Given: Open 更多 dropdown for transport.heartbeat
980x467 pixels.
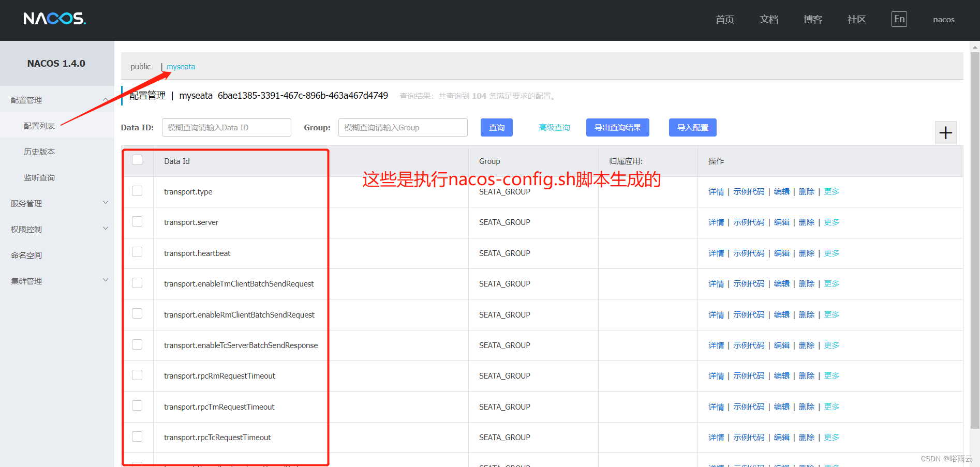Looking at the screenshot, I should (831, 253).
